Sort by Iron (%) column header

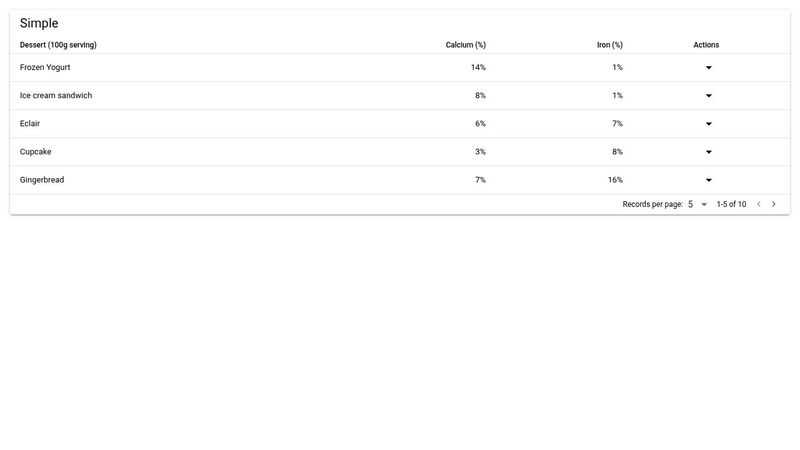click(610, 45)
